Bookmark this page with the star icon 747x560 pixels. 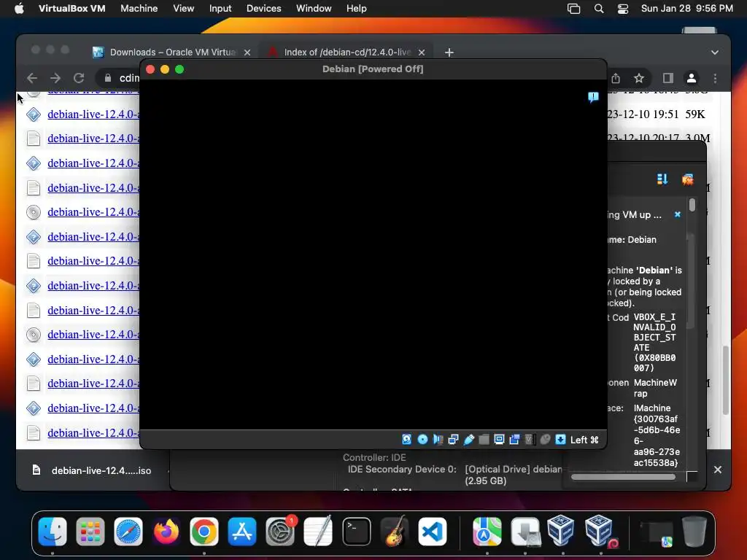[x=639, y=78]
